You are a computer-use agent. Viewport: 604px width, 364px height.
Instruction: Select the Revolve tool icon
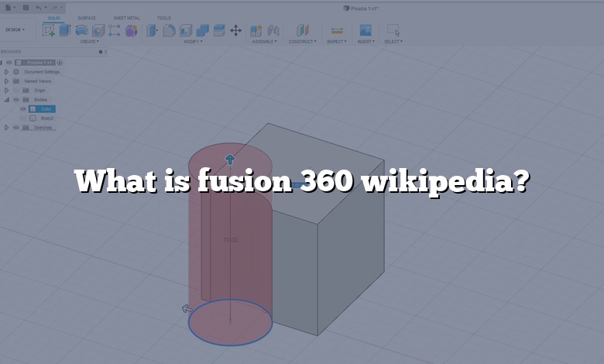(81, 30)
